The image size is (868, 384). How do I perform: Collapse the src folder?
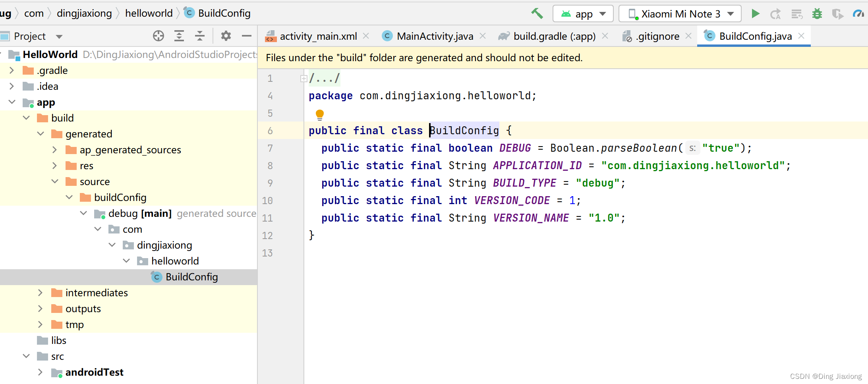click(x=26, y=356)
